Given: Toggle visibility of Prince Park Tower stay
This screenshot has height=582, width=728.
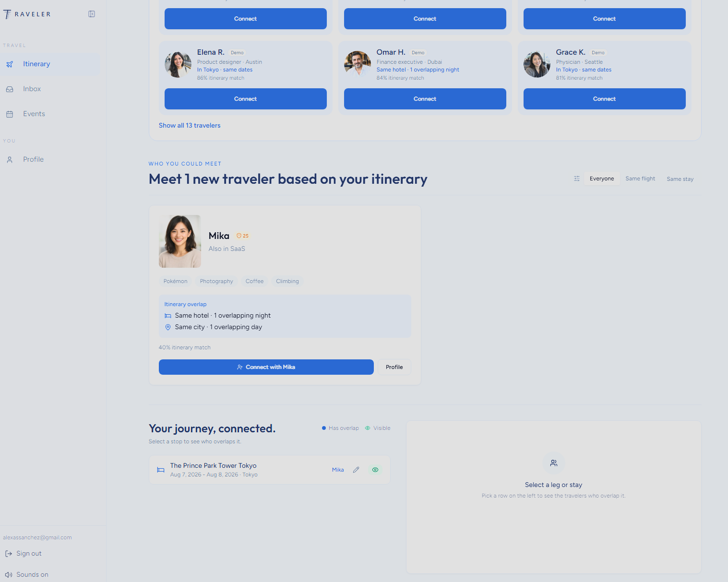Looking at the screenshot, I should tap(375, 470).
